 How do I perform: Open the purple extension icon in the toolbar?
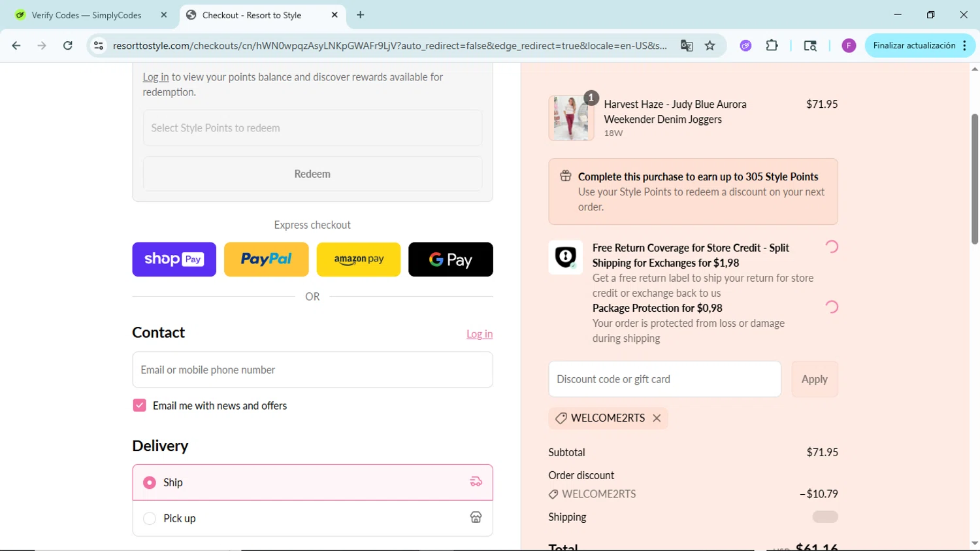click(745, 46)
